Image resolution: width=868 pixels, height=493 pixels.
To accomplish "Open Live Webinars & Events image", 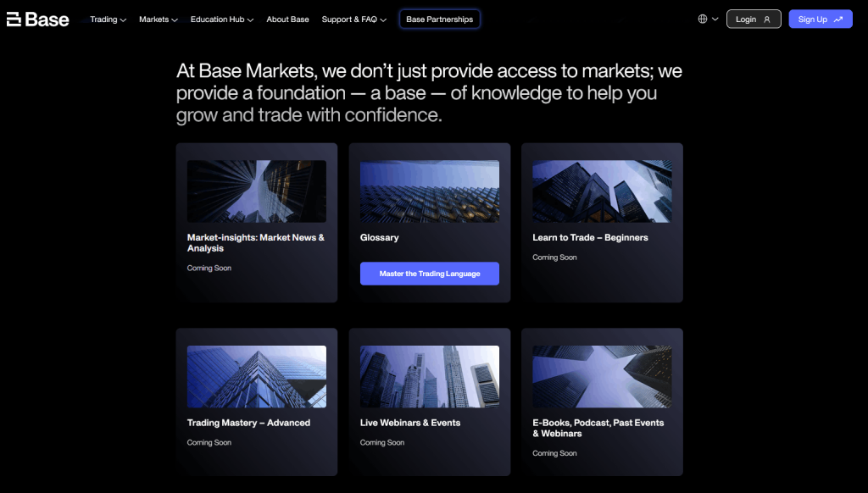I will pyautogui.click(x=430, y=377).
